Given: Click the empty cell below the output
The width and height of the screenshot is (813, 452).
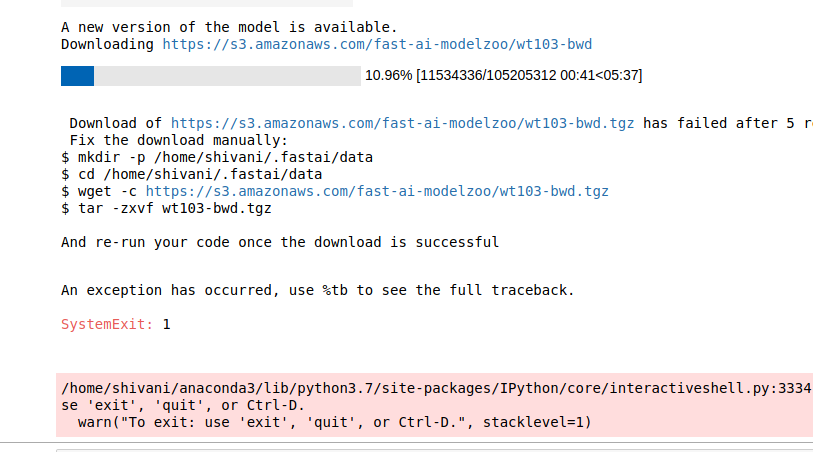Looking at the screenshot, I should (x=430, y=449).
